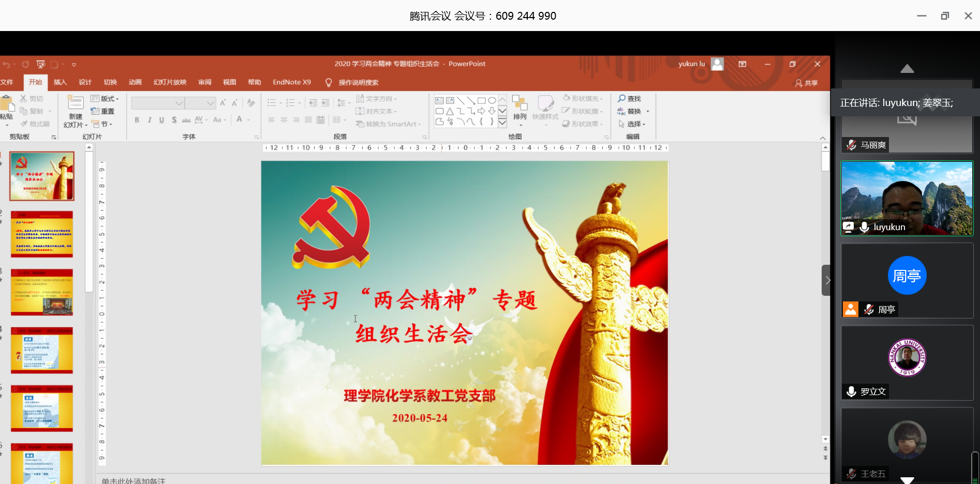980x484 pixels.
Task: Toggle Bold formatting button
Action: pos(137,120)
